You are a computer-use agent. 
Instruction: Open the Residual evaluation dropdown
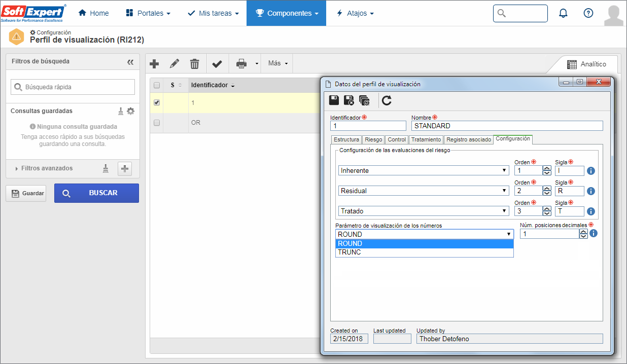tap(424, 191)
